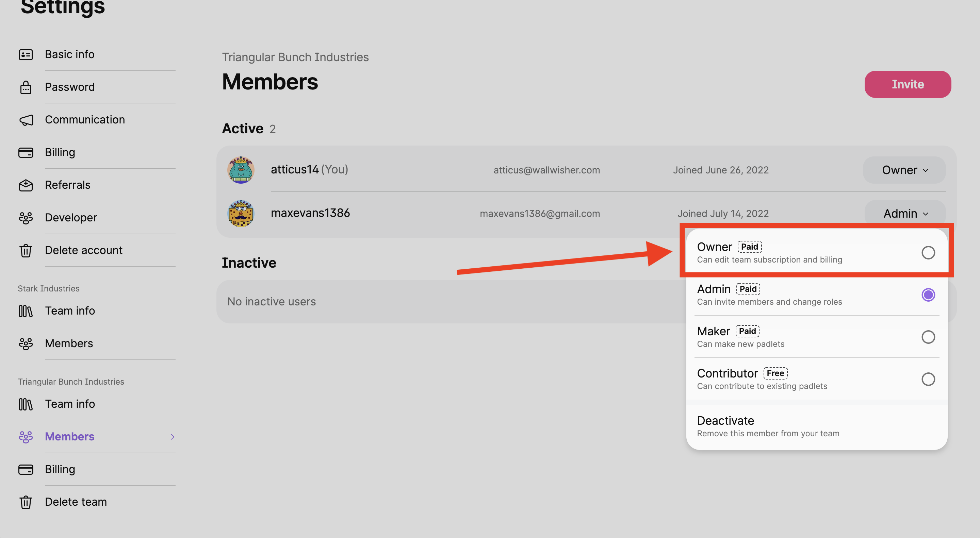Click the Stark Industries sidebar group label
This screenshot has height=538, width=980.
coord(49,289)
